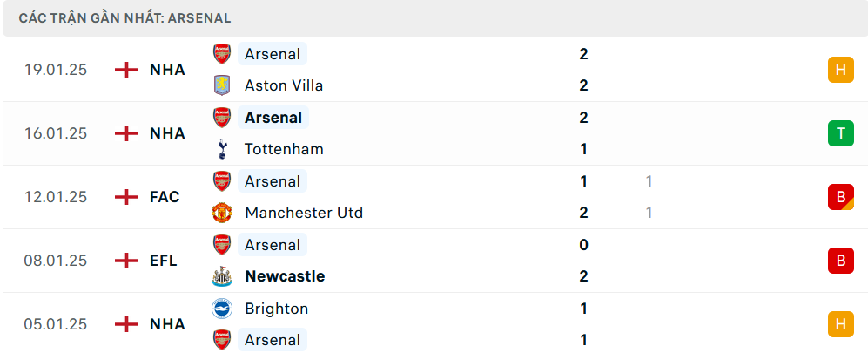
Task: Open the Aston Villa team link
Action: point(284,85)
